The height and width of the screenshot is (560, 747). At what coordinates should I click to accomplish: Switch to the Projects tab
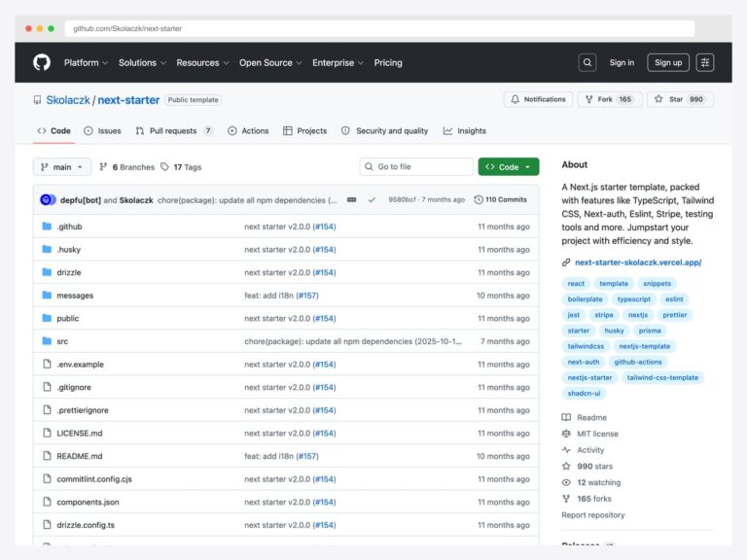[304, 130]
